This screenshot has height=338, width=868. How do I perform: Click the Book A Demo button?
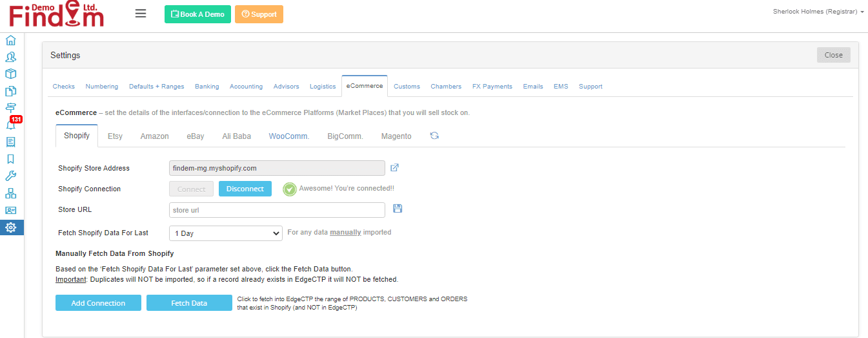tap(197, 14)
